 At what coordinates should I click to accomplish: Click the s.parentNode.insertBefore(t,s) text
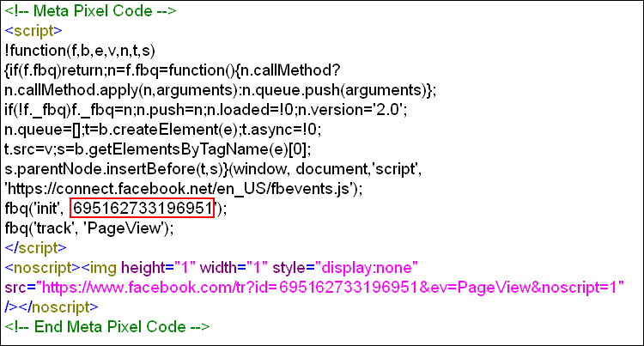click(112, 168)
